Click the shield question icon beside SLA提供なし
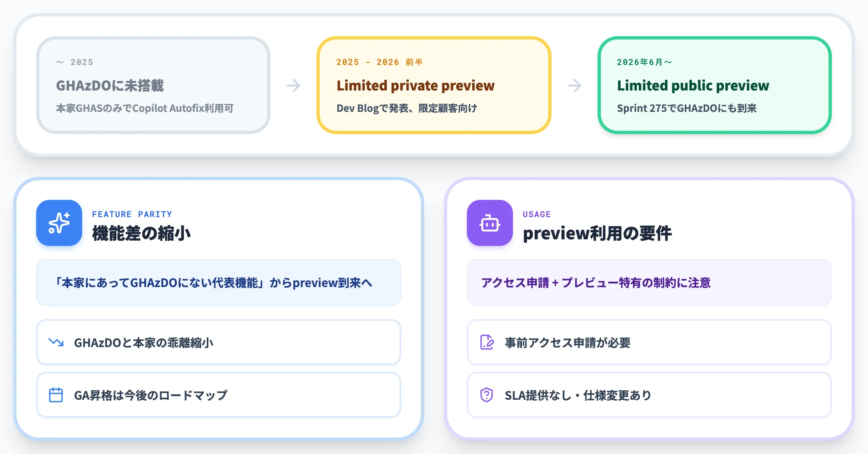Screen dimensions: 868x454 pos(487,395)
